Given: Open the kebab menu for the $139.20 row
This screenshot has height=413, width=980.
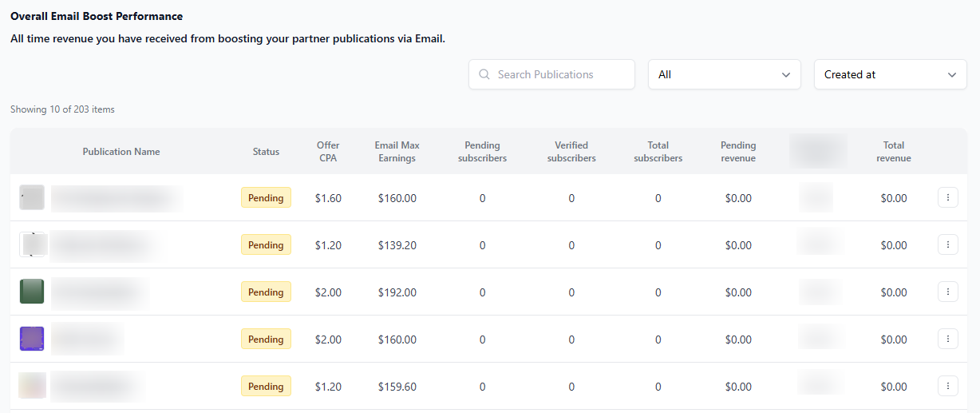Looking at the screenshot, I should coord(947,245).
